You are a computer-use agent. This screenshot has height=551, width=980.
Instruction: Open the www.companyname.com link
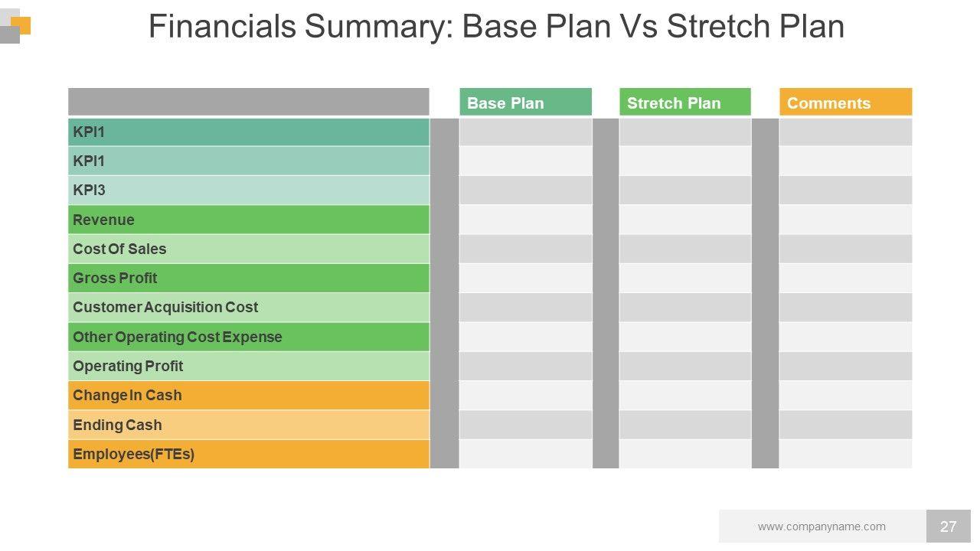[x=822, y=527]
